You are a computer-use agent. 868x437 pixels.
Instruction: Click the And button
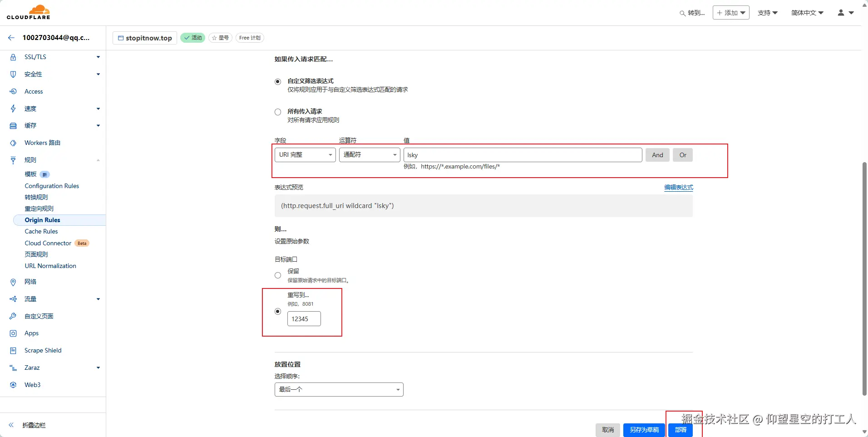point(657,155)
